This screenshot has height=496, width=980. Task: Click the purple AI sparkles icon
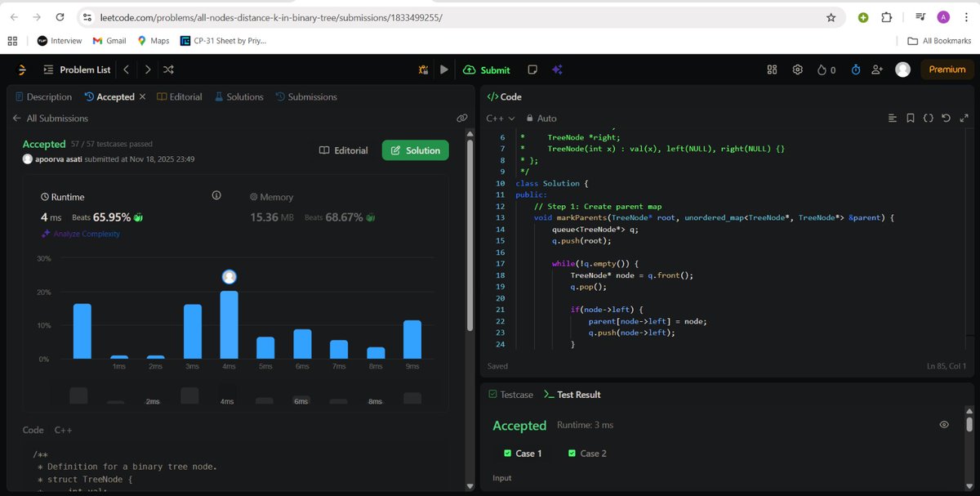click(x=557, y=69)
